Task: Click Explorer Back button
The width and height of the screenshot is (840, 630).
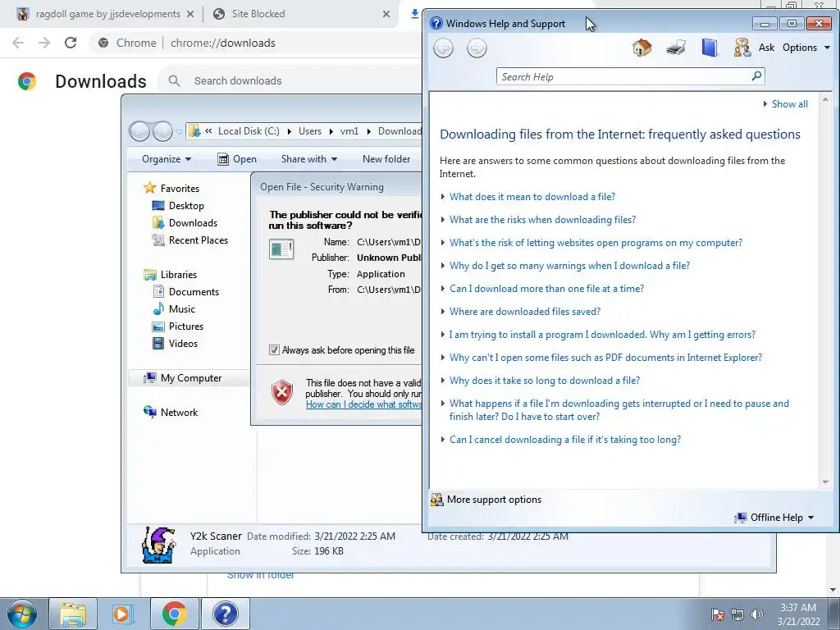Action: pos(139,131)
